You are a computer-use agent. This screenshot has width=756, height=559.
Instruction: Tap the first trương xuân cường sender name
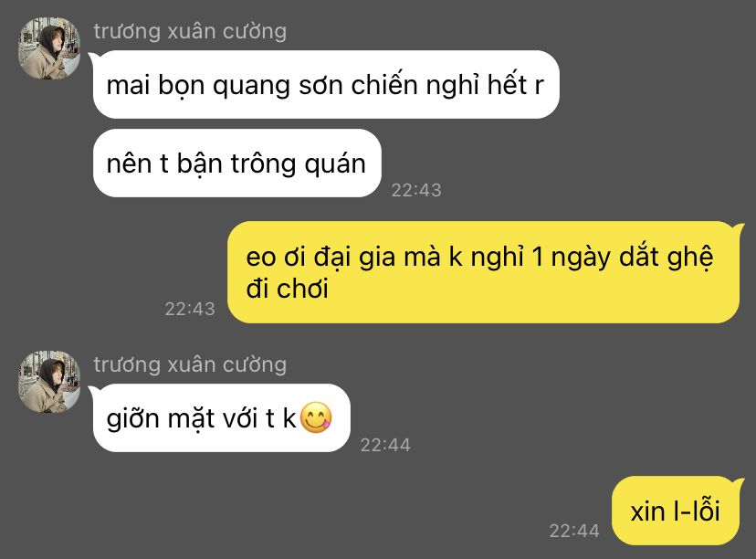(x=190, y=31)
